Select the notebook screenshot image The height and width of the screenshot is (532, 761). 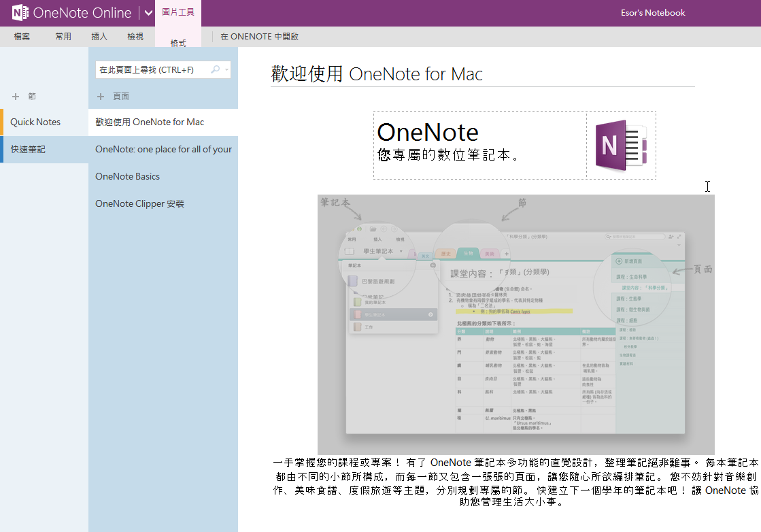(x=516, y=325)
